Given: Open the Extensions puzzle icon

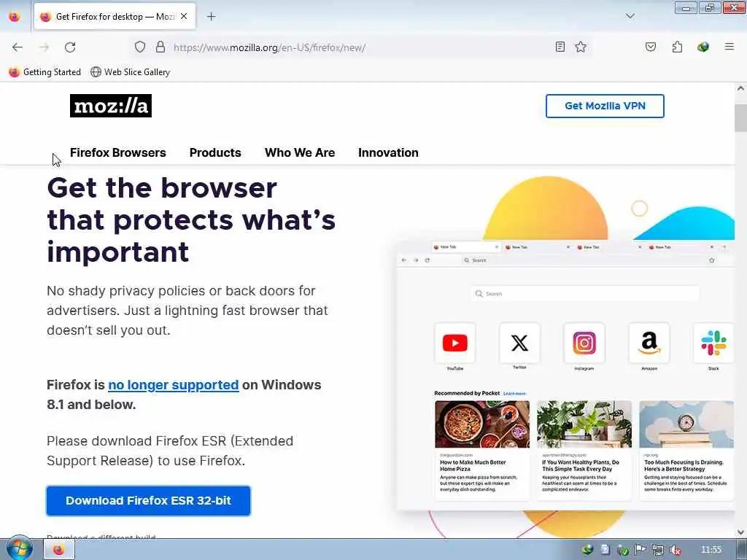Looking at the screenshot, I should point(677,47).
